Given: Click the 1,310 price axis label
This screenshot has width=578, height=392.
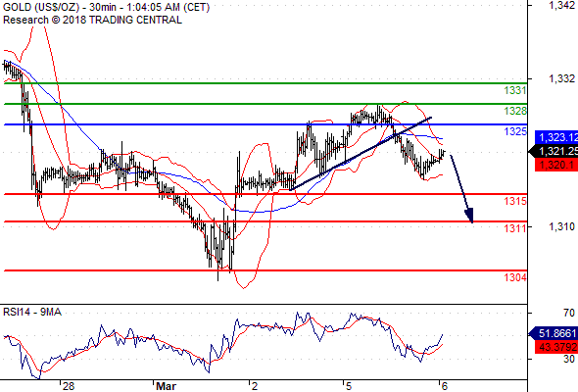Looking at the screenshot, I should (561, 226).
